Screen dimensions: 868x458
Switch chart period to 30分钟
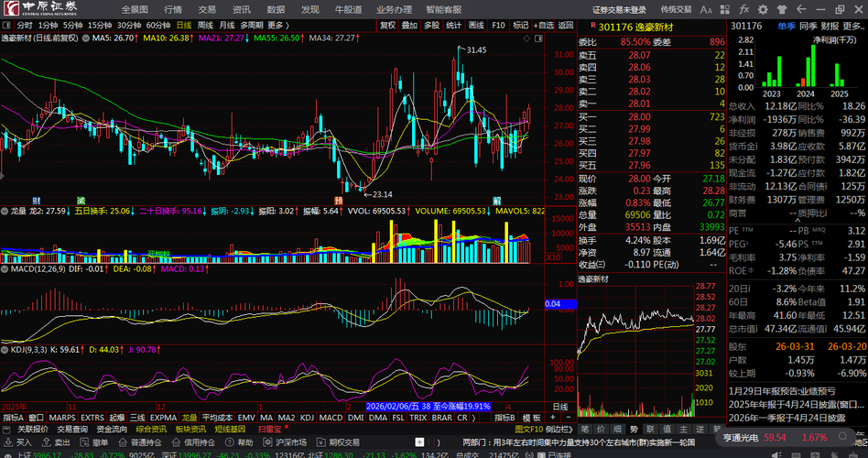point(129,26)
